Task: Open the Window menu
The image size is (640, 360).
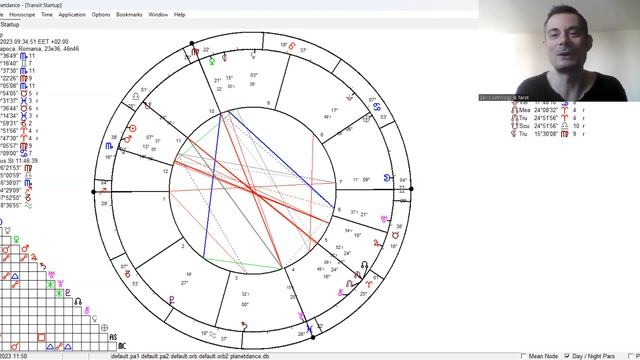Action: (158, 14)
